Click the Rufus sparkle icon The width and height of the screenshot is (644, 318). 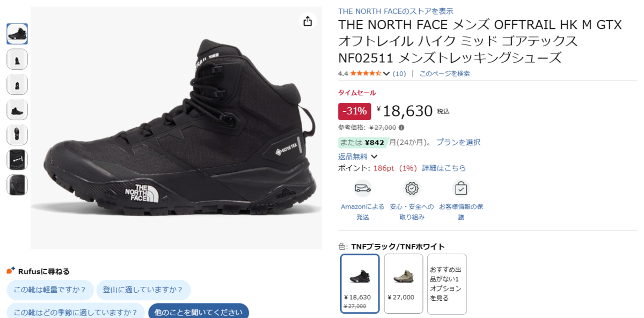[x=11, y=270]
